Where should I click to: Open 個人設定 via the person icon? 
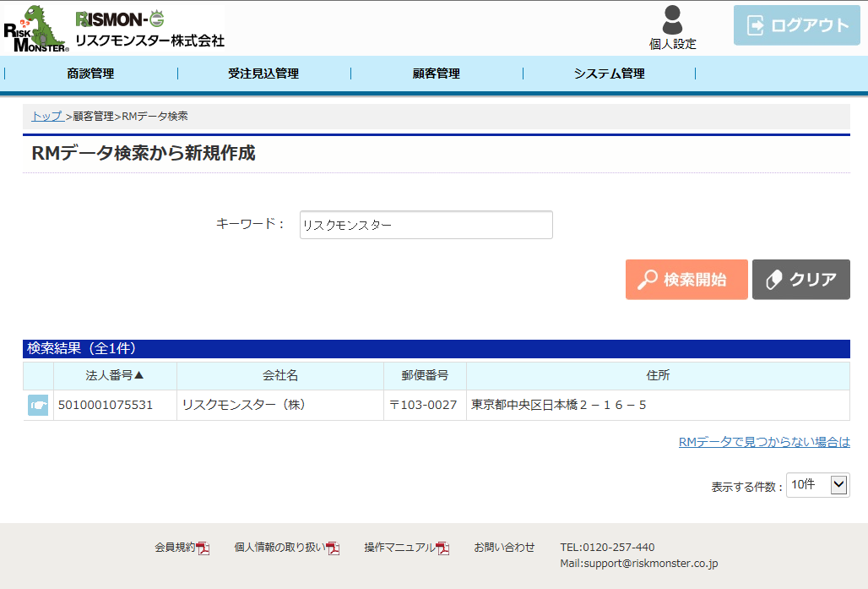(x=672, y=19)
